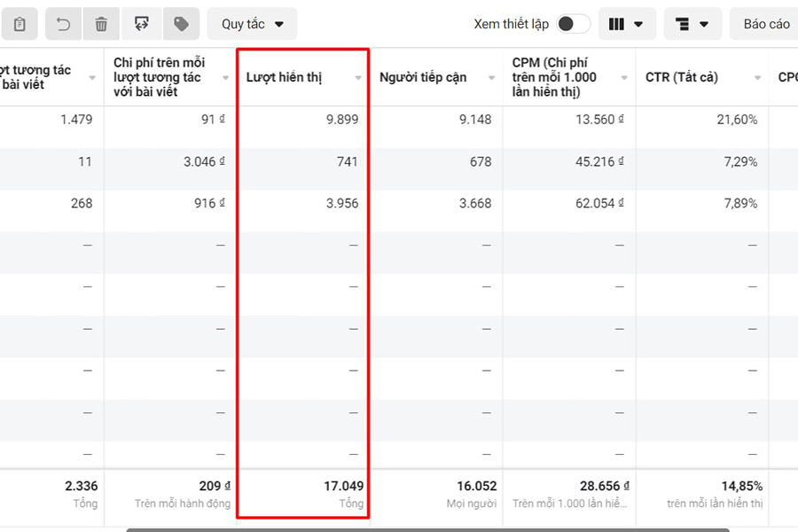Open the Quy tắc dropdown
This screenshot has height=532, width=798.
[x=253, y=24]
